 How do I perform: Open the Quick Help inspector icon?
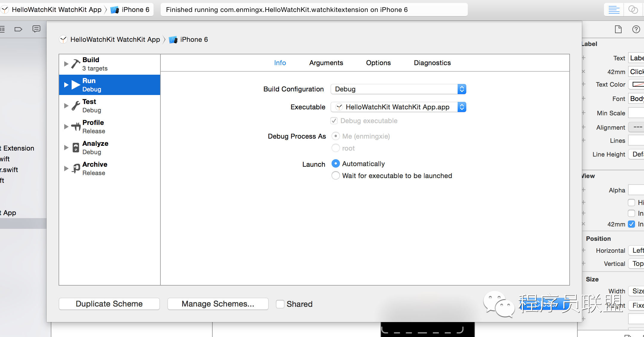click(x=636, y=29)
